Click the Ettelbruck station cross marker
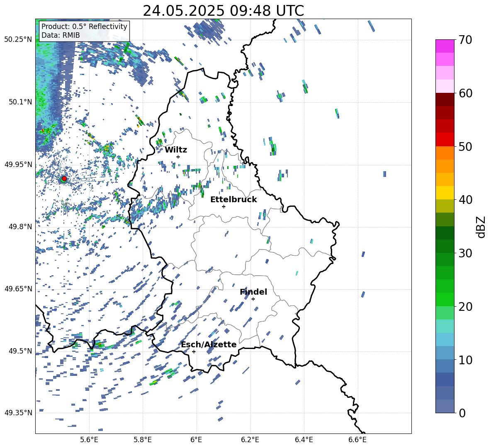Image resolution: width=491 pixels, height=448 pixels. [x=224, y=206]
